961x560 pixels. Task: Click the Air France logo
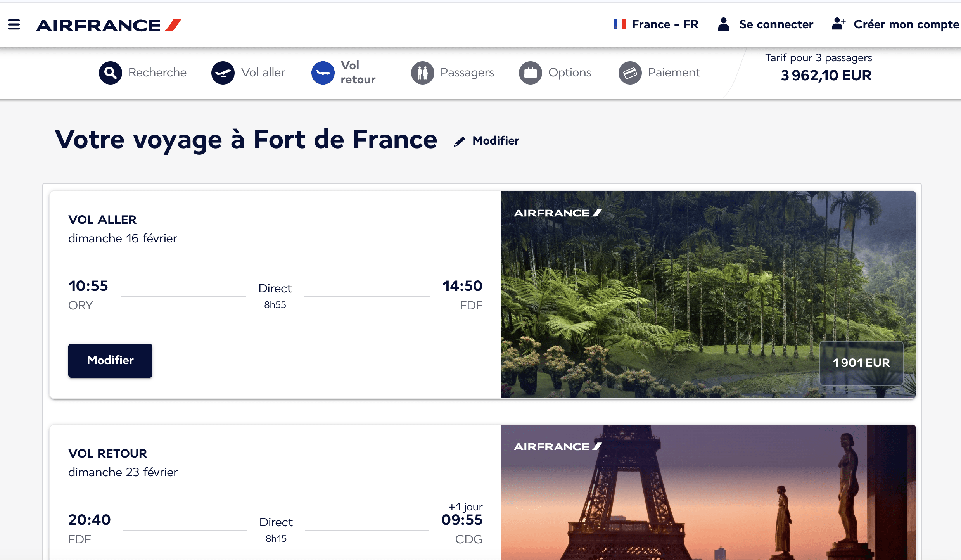click(x=109, y=25)
